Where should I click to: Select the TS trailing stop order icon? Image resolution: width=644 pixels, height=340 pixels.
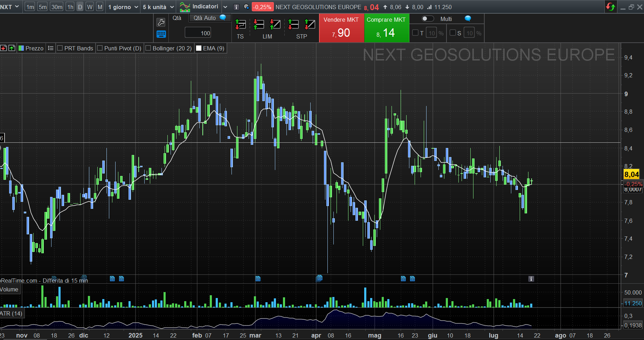click(x=240, y=24)
